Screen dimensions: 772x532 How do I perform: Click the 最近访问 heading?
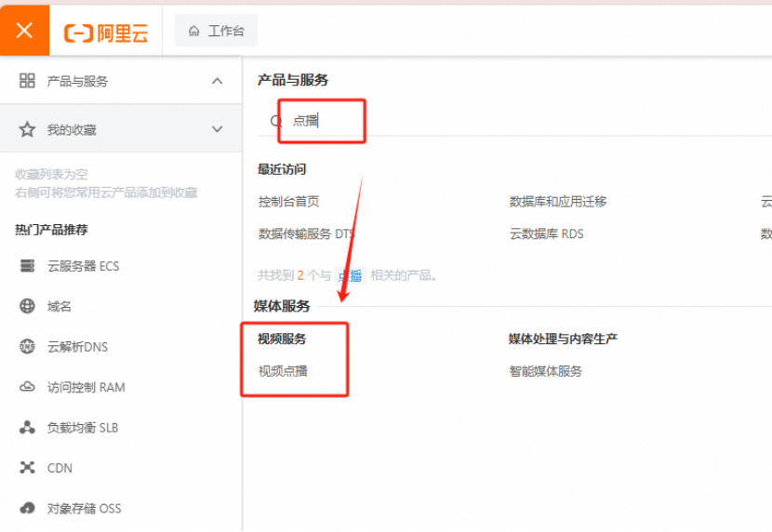282,169
